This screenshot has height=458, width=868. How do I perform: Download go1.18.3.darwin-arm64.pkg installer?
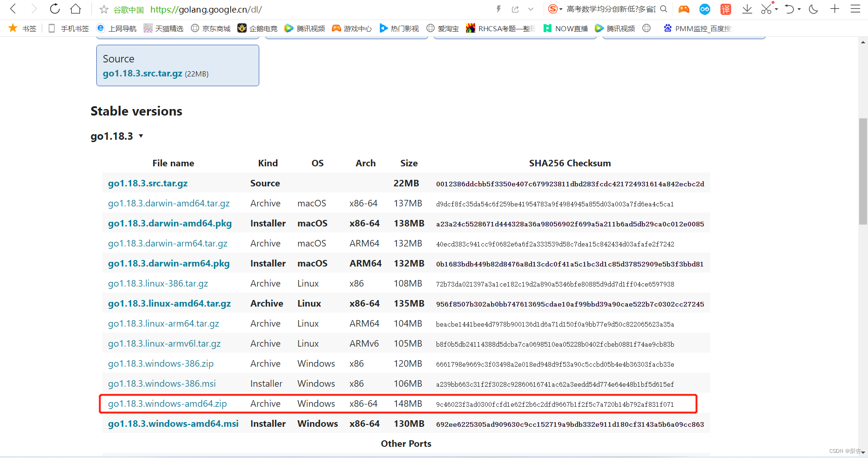coord(169,264)
